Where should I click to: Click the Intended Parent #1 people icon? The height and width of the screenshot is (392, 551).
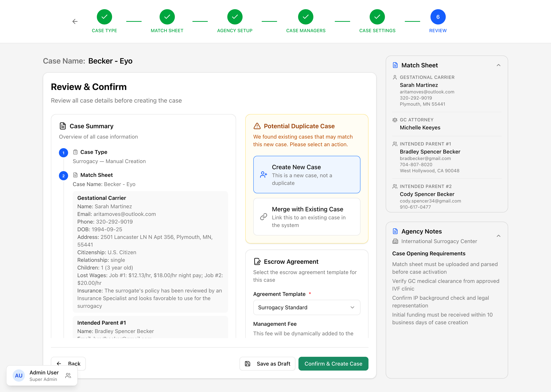395,144
